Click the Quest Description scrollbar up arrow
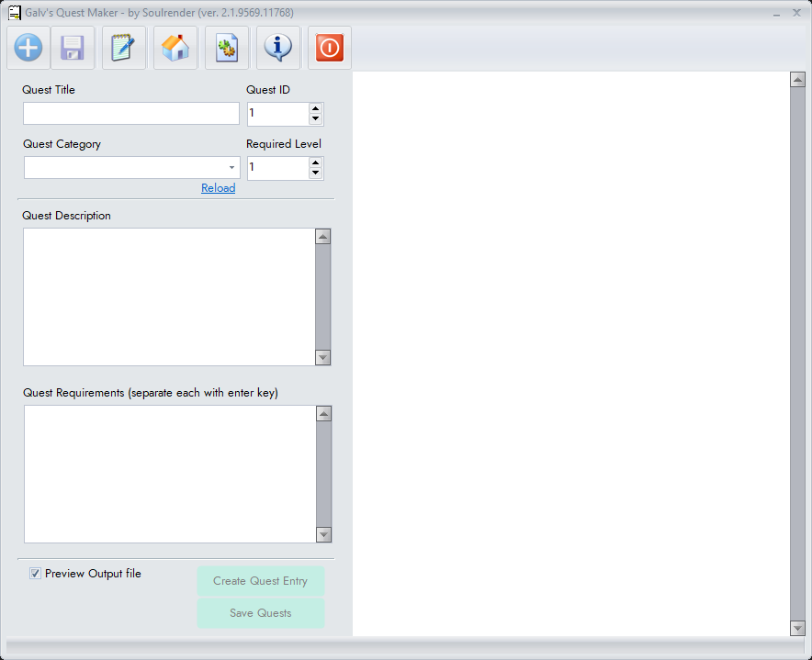Screen dimensions: 812x660 323,237
